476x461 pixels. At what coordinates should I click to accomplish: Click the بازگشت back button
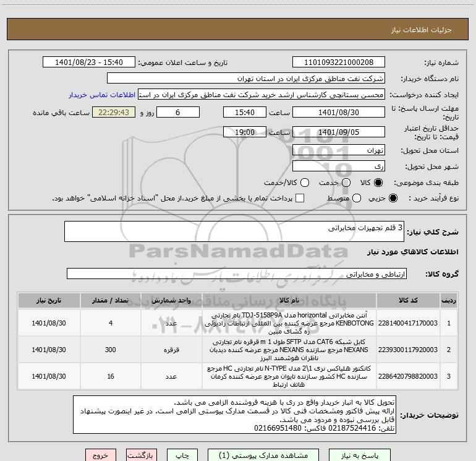142,455
